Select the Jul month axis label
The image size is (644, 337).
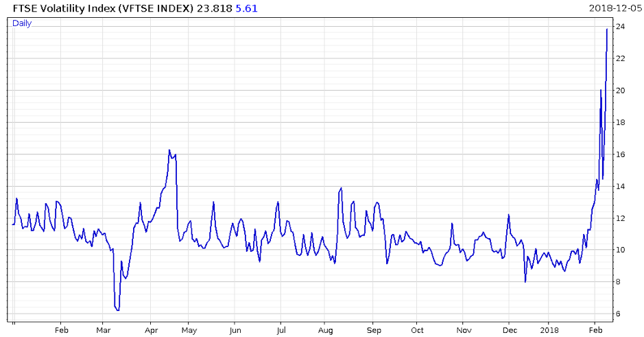pos(281,329)
